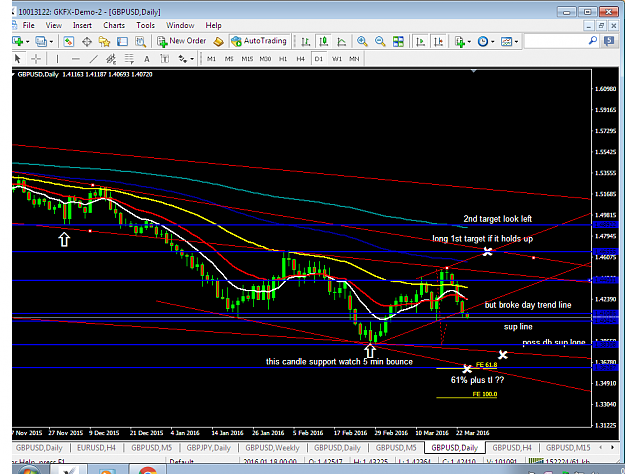Screen dimensions: 625x474
Task: Click the Periods clock icon
Action: [x=483, y=41]
